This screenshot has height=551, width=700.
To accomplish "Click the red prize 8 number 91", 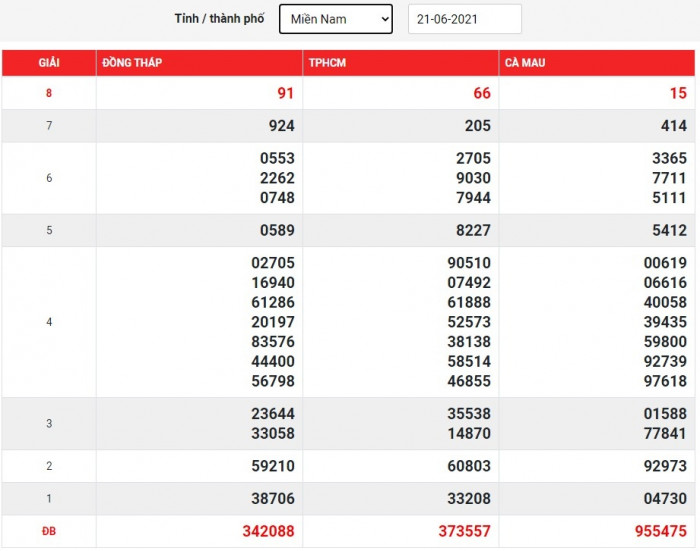I will (285, 93).
